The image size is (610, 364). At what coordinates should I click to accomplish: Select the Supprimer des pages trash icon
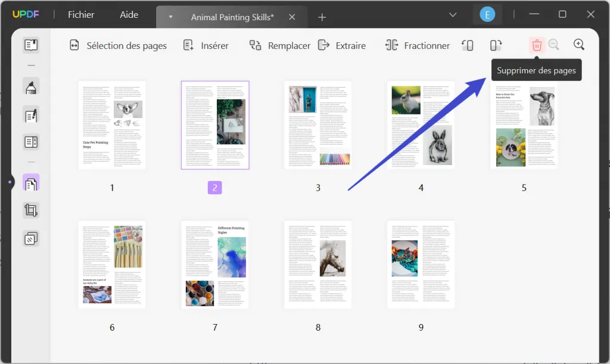coord(537,45)
